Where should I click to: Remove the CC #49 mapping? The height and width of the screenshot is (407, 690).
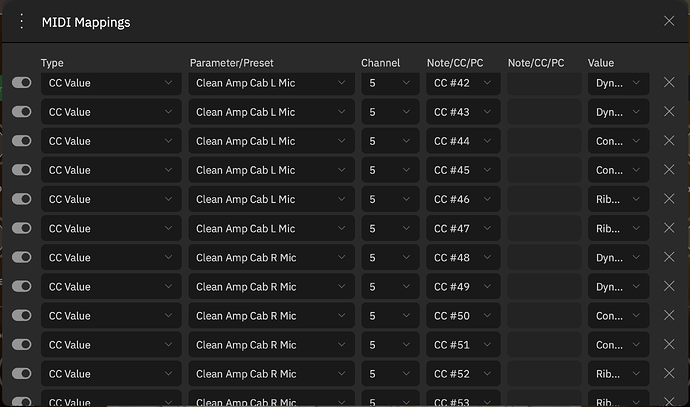coord(669,286)
